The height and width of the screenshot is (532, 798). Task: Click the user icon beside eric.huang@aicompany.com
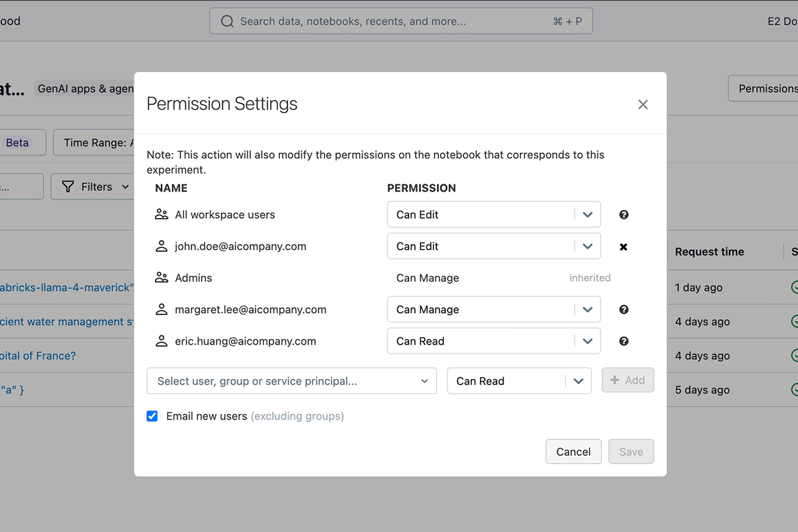pos(162,341)
